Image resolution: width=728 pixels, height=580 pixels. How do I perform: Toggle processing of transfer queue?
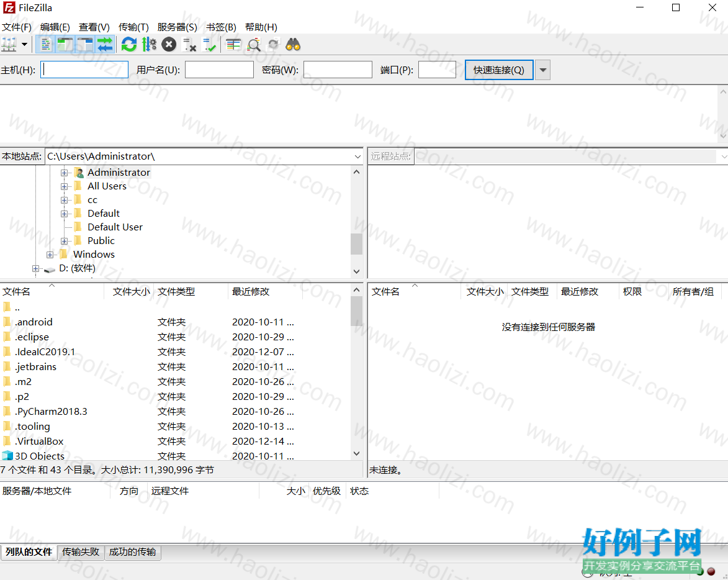click(x=149, y=45)
